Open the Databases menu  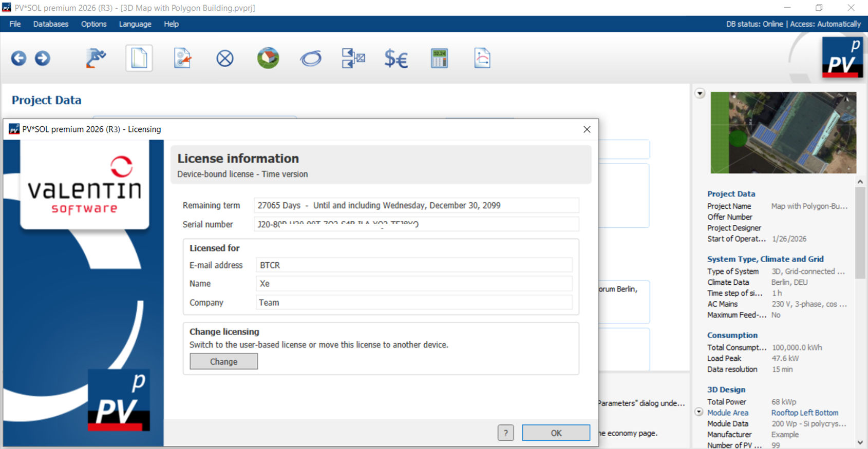click(x=51, y=24)
